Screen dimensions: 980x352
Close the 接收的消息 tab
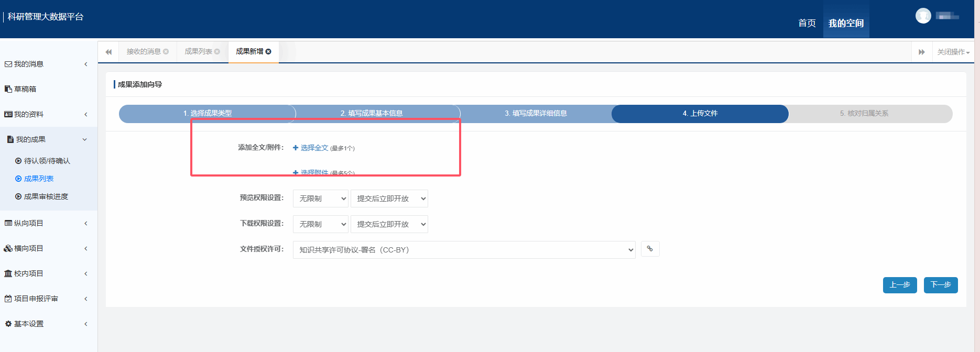(166, 51)
